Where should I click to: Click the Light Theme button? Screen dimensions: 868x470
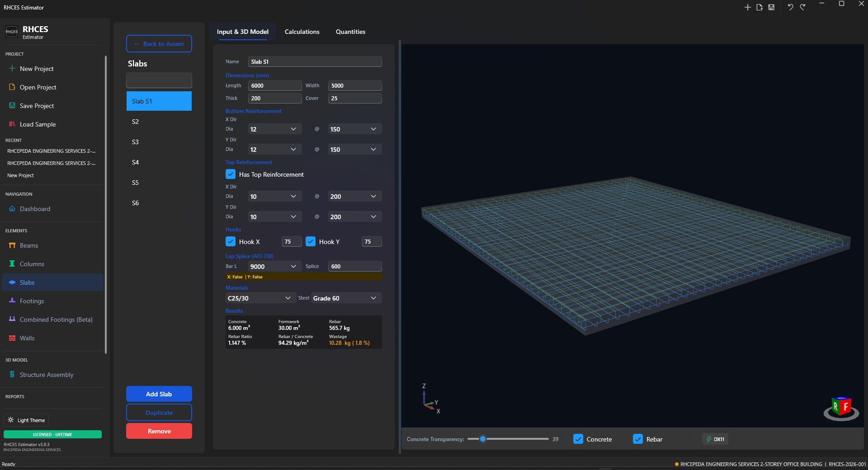[26, 420]
